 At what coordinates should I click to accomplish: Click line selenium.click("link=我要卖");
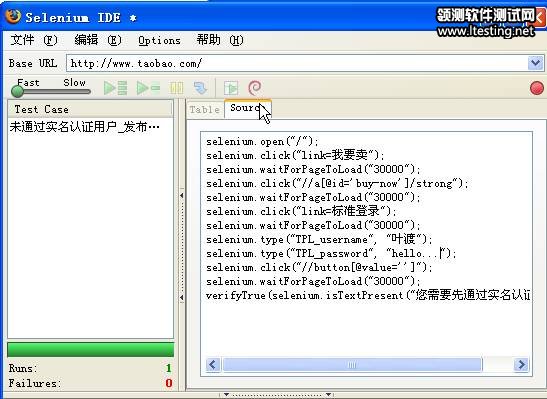295,155
